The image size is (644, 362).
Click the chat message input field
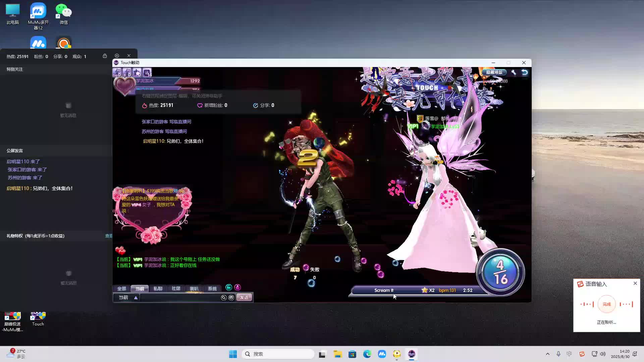[x=179, y=298]
